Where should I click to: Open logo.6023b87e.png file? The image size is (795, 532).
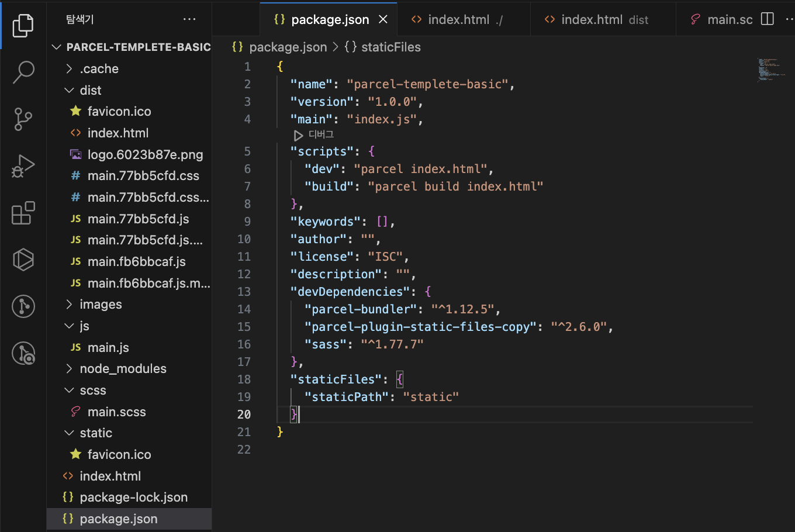130,154
